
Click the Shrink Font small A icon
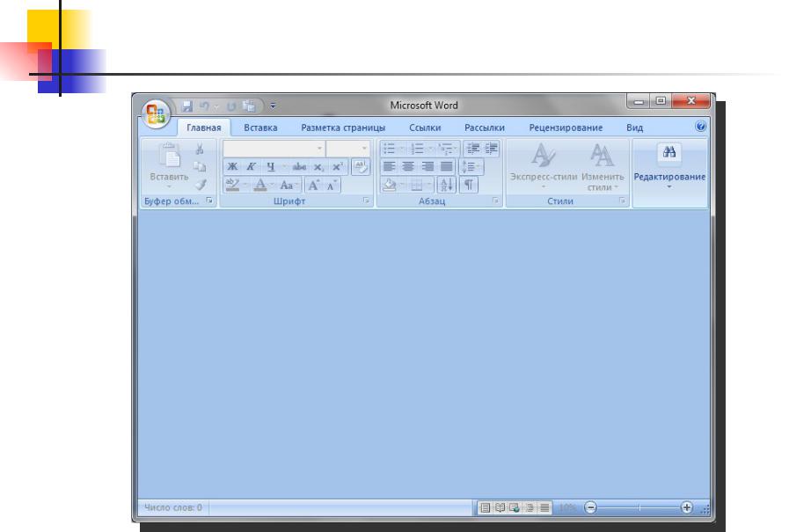[x=331, y=185]
